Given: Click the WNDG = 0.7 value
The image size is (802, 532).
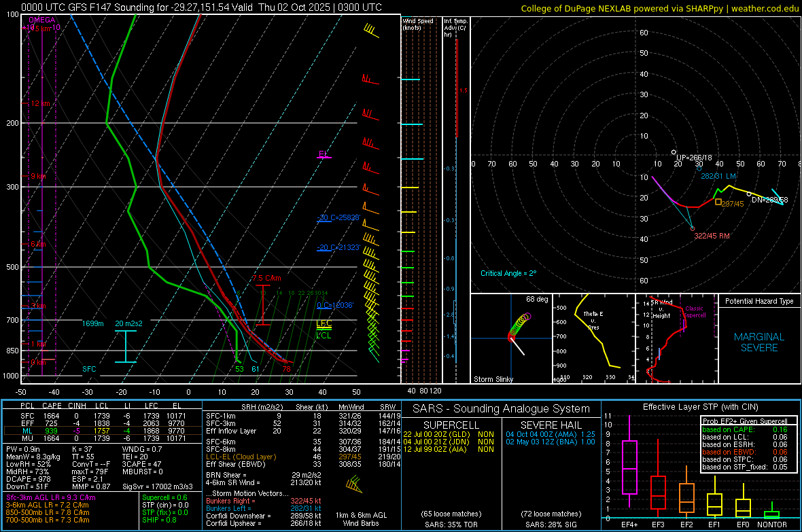Looking at the screenshot, I should coord(142,449).
